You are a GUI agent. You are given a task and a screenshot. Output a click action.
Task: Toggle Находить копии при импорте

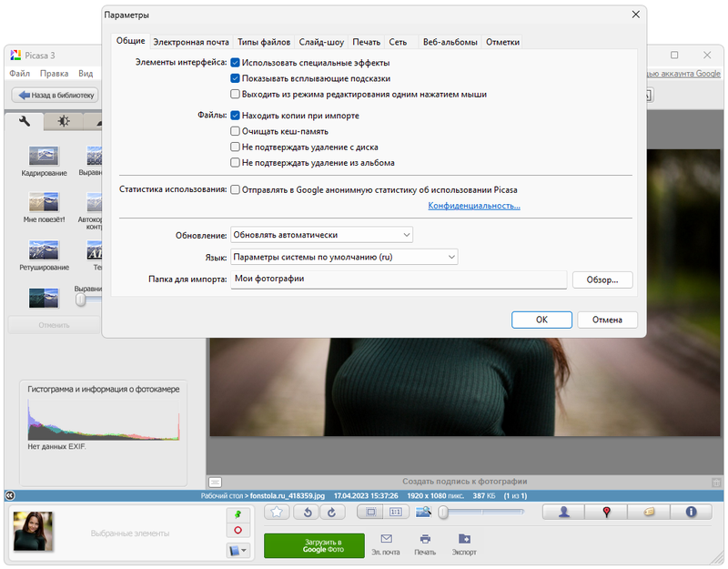236,116
